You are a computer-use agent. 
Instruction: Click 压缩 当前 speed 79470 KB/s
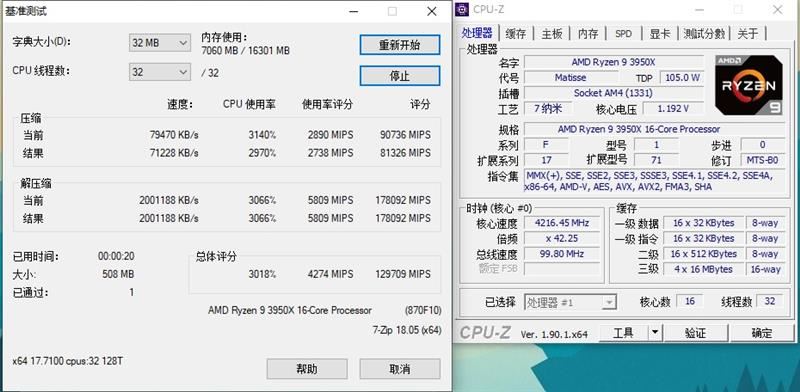click(174, 135)
